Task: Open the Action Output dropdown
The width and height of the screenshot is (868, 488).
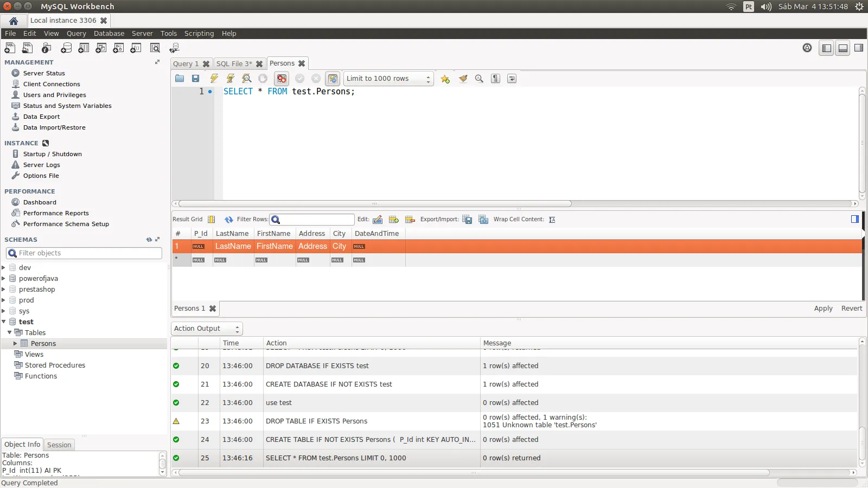Action: [x=207, y=329]
